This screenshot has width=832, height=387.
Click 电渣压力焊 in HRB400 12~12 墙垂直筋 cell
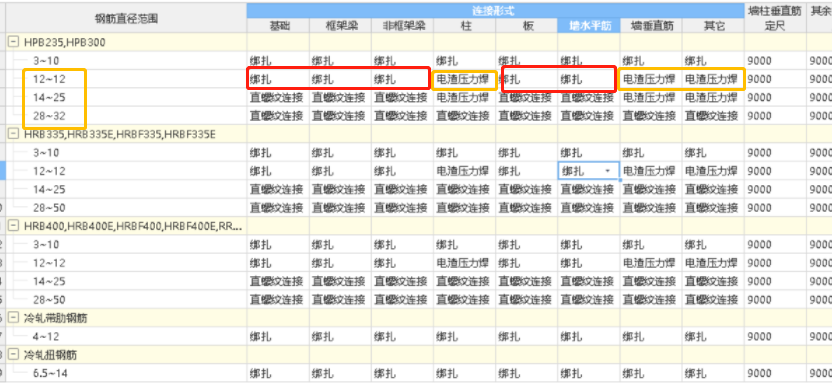click(x=648, y=263)
